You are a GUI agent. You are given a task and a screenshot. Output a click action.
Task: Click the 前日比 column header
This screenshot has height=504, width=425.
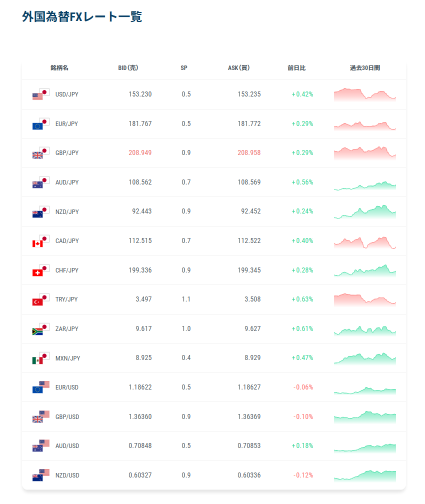tap(296, 68)
